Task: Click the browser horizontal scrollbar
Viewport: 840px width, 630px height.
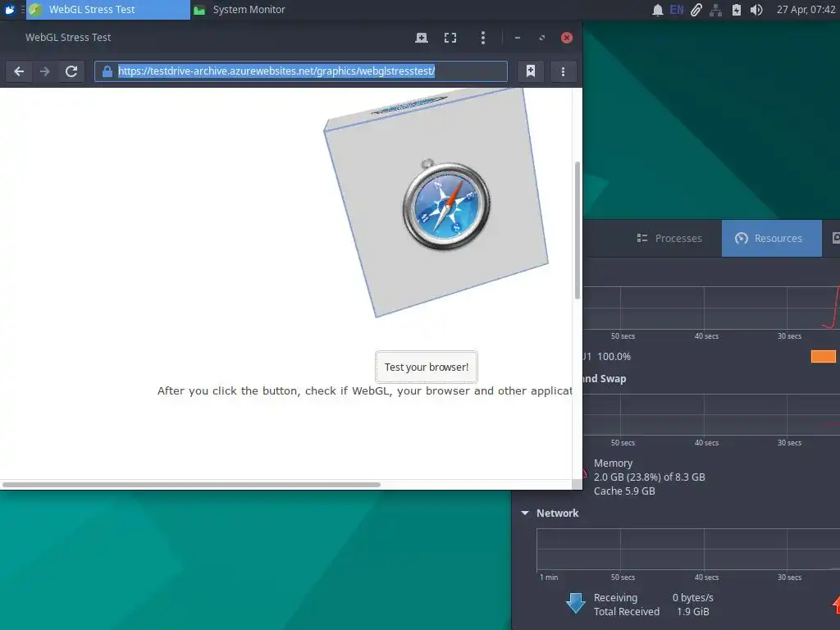Action: point(191,485)
